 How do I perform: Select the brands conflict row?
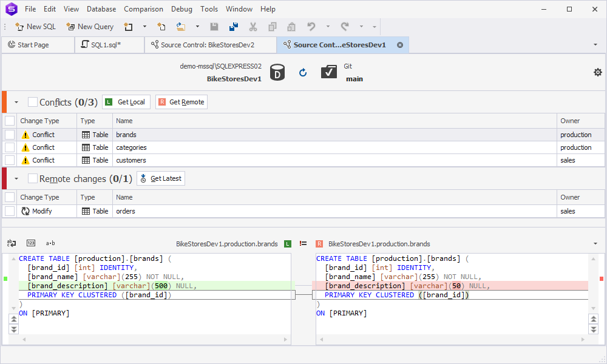303,135
